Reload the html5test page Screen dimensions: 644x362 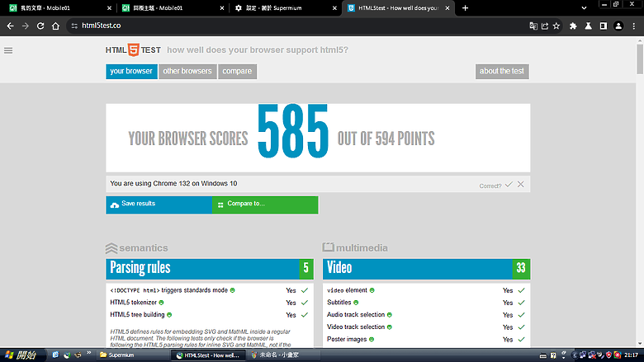point(40,26)
